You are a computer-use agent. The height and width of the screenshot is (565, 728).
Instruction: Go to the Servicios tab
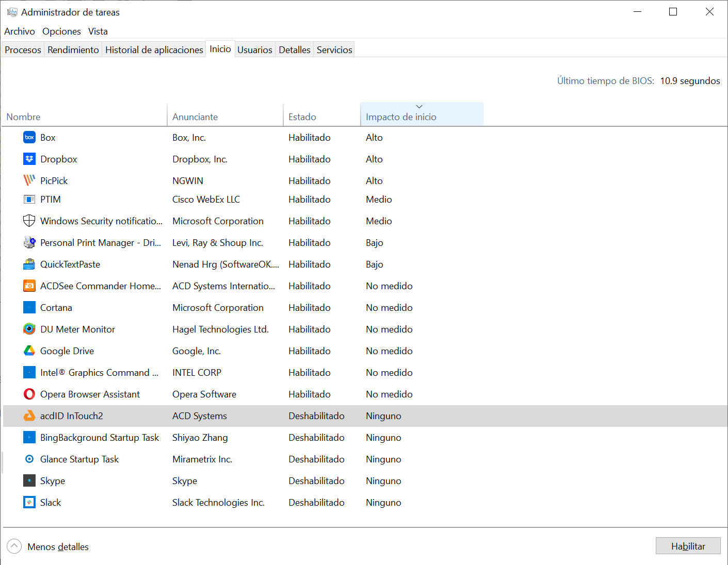point(334,49)
